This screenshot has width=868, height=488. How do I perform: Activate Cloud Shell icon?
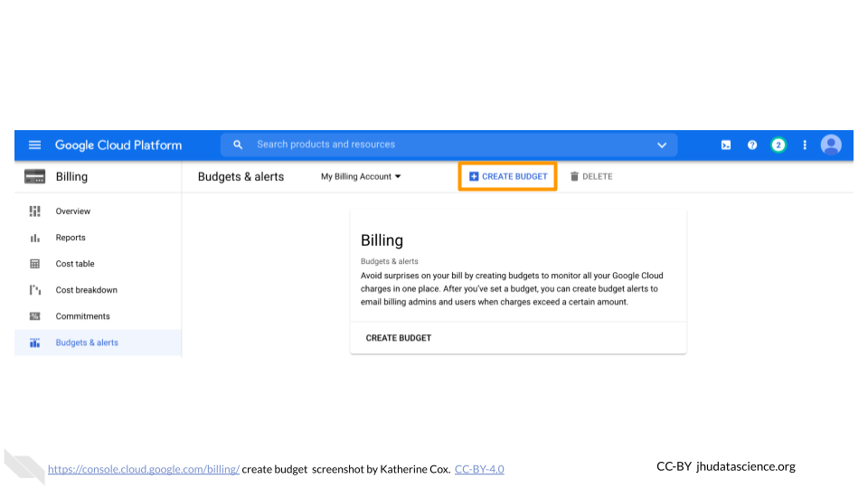click(x=726, y=145)
